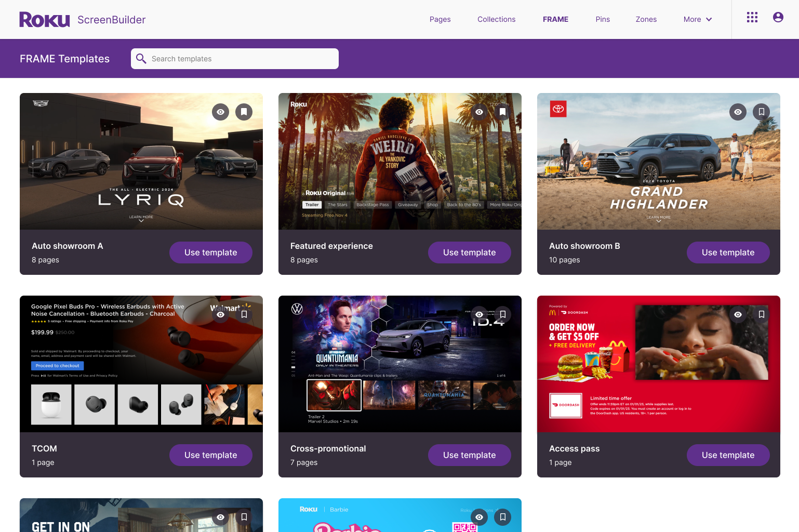
Task: Preview Auto showroom A with eye icon
Action: point(221,112)
